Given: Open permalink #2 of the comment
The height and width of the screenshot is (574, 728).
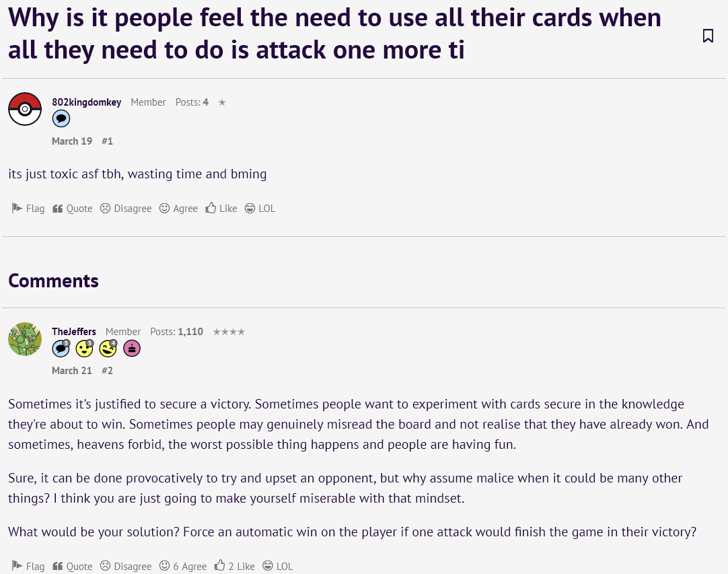Looking at the screenshot, I should [107, 371].
